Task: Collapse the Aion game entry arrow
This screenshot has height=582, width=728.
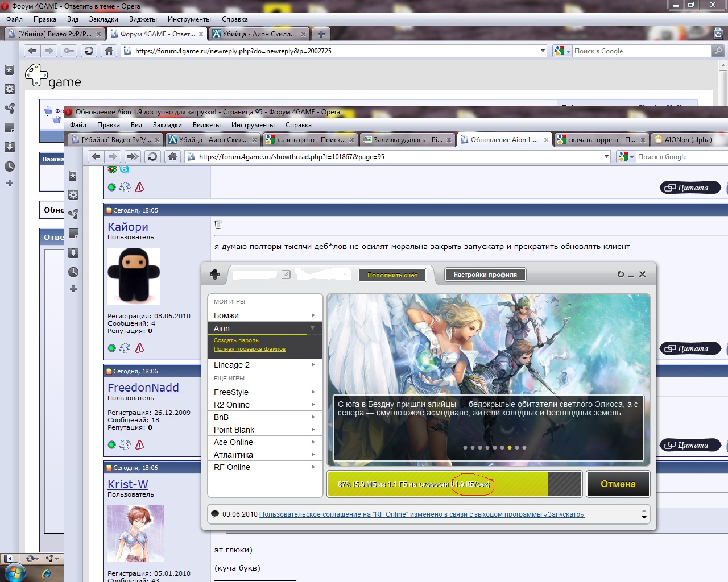Action: click(x=312, y=328)
